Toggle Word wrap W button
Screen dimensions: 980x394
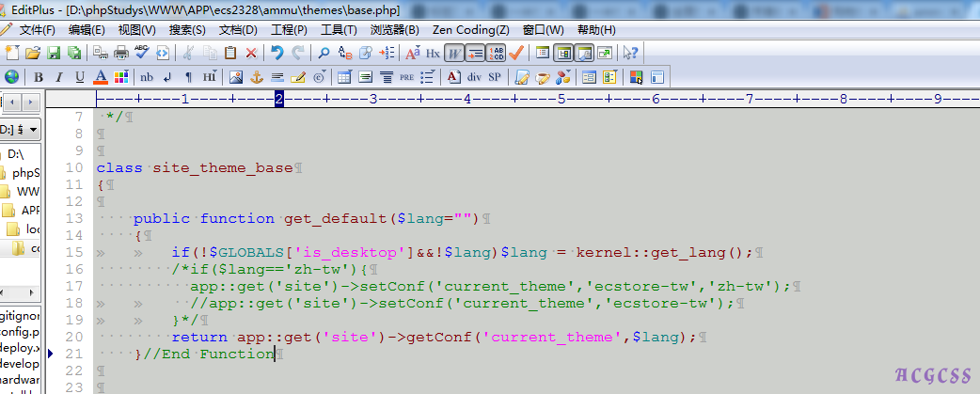(x=454, y=53)
